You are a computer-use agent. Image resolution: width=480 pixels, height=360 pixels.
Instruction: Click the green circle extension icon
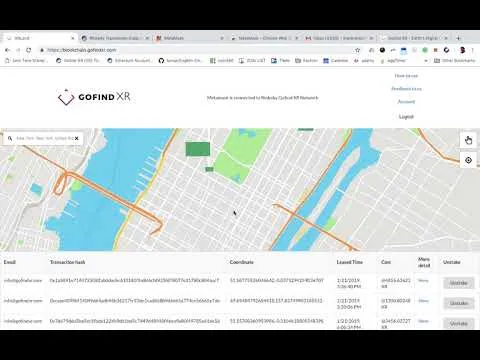(425, 50)
